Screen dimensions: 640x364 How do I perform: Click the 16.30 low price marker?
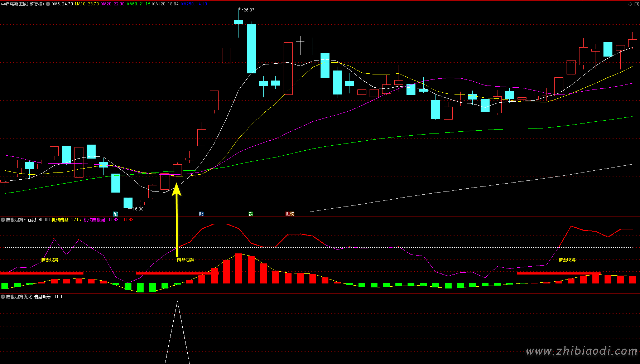[x=138, y=209]
